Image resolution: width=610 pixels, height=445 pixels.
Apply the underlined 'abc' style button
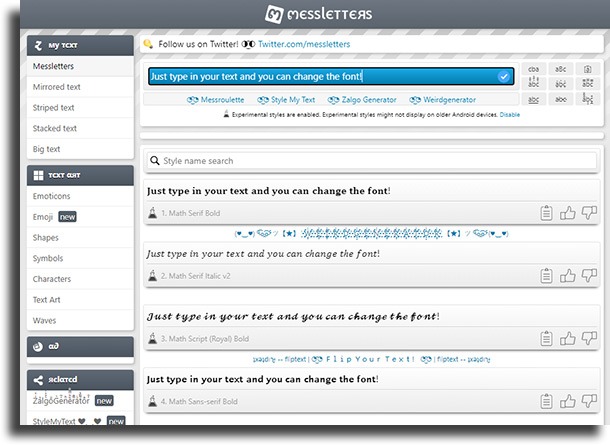pos(533,100)
